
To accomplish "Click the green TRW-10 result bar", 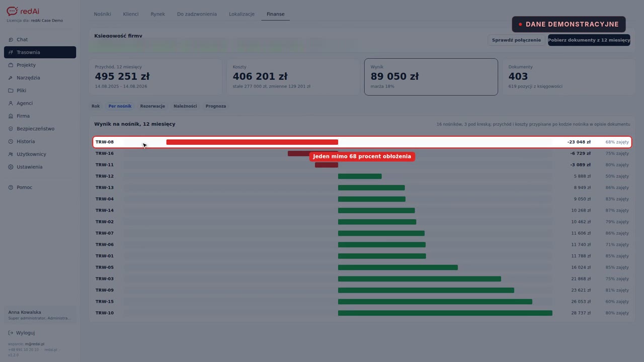I will 445,313.
